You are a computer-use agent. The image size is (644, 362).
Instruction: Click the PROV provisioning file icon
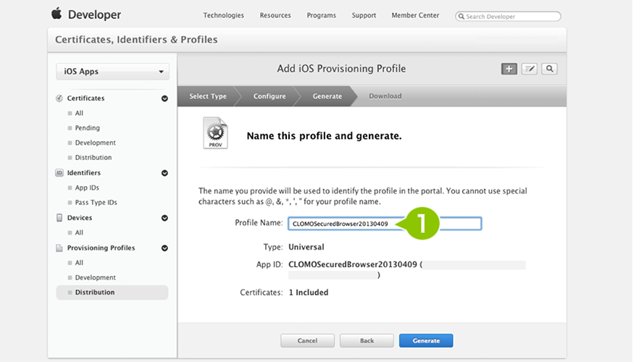216,133
